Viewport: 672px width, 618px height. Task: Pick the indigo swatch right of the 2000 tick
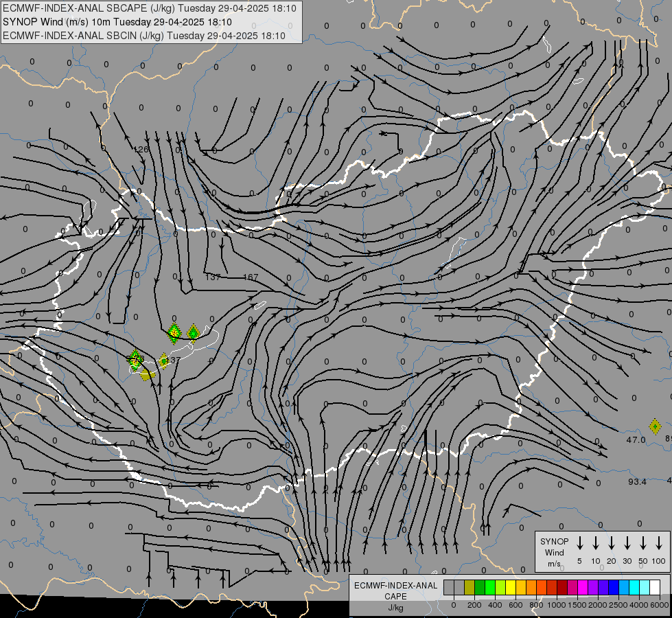[x=603, y=588]
